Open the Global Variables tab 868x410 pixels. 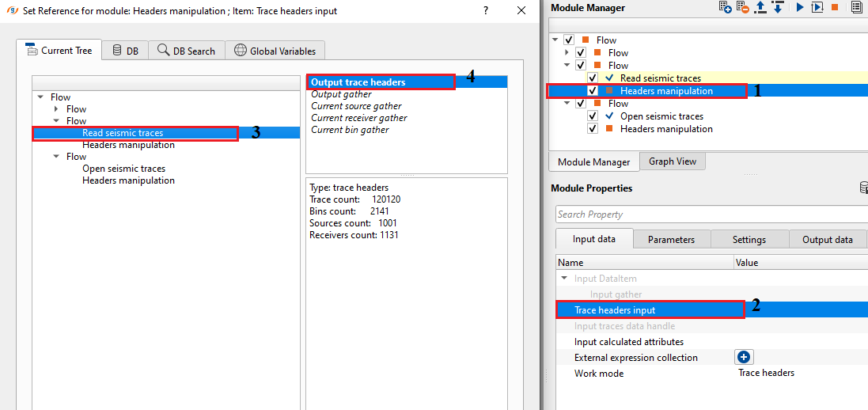[275, 51]
